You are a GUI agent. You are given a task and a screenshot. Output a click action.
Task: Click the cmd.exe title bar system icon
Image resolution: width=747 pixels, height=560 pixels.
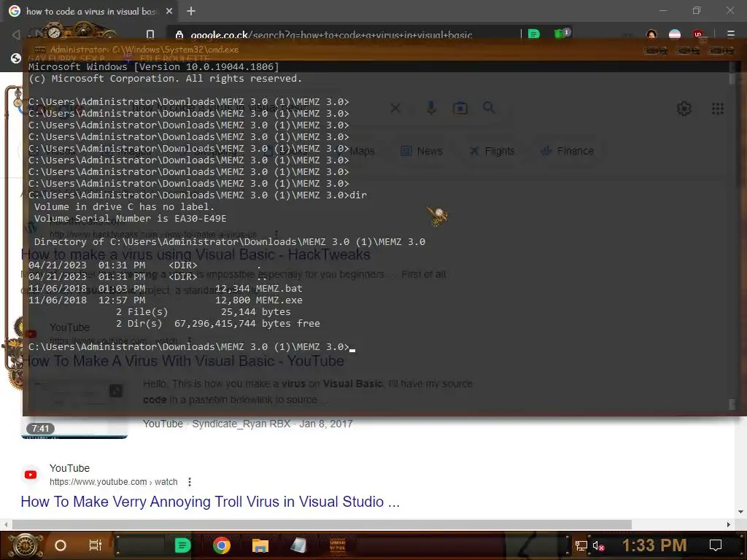click(40, 49)
